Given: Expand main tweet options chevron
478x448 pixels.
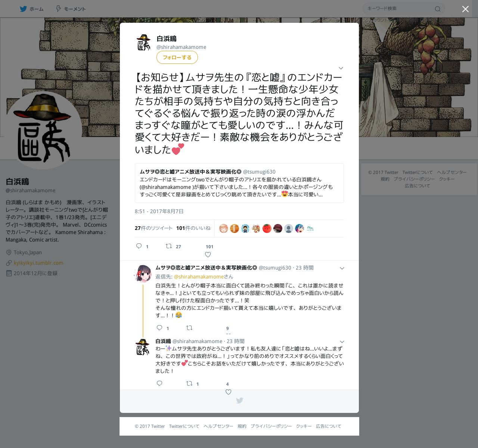Looking at the screenshot, I should click(x=341, y=68).
